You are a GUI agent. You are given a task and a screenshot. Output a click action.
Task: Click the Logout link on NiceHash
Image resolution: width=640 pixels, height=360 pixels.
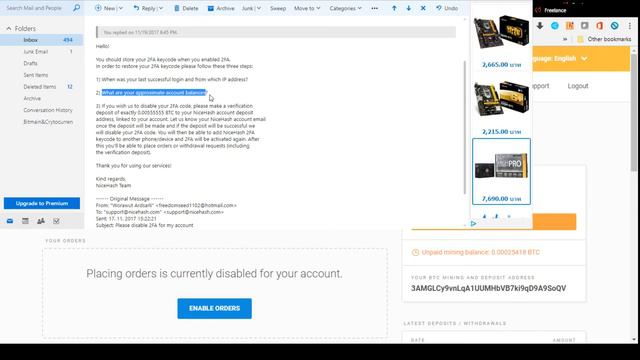[578, 86]
